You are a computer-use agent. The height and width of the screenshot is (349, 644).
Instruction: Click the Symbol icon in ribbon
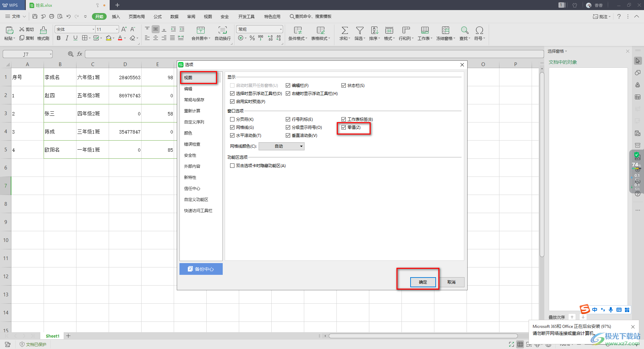(479, 30)
